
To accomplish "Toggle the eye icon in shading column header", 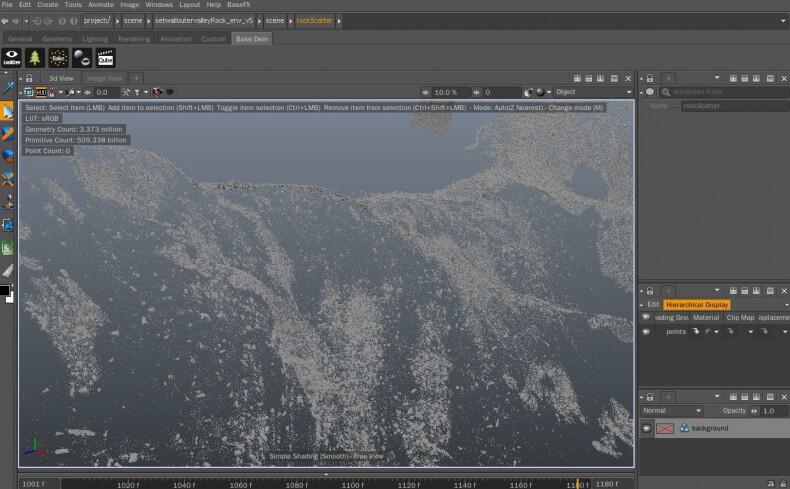I will click(645, 317).
